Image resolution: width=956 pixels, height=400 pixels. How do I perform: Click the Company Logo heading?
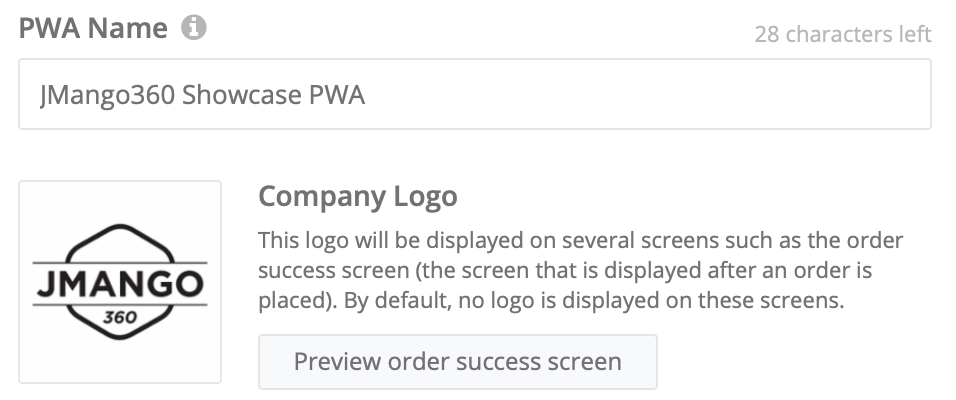pos(357,196)
